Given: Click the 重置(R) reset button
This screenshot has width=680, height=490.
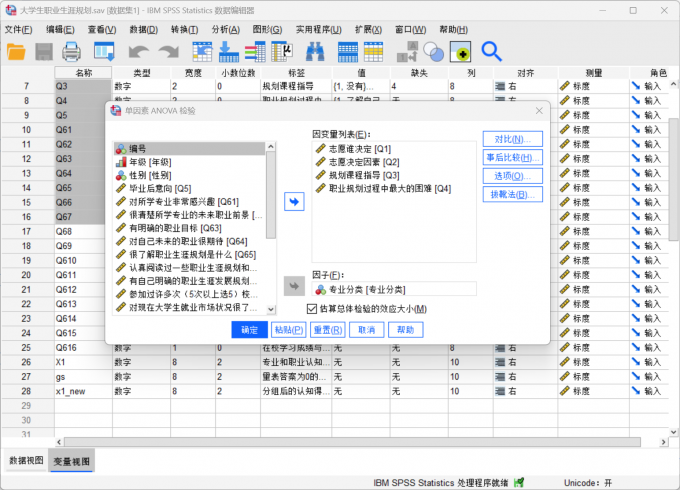Looking at the screenshot, I should pyautogui.click(x=329, y=329).
